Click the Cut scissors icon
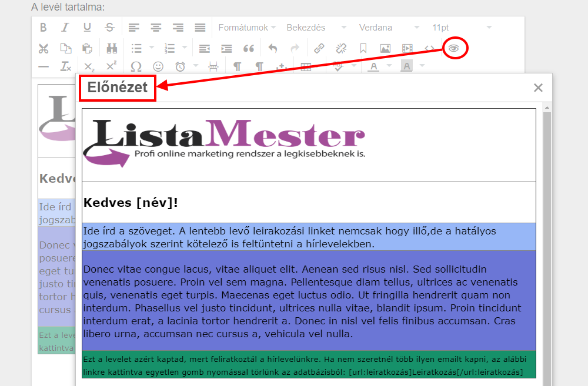This screenshot has width=588, height=386. (44, 48)
